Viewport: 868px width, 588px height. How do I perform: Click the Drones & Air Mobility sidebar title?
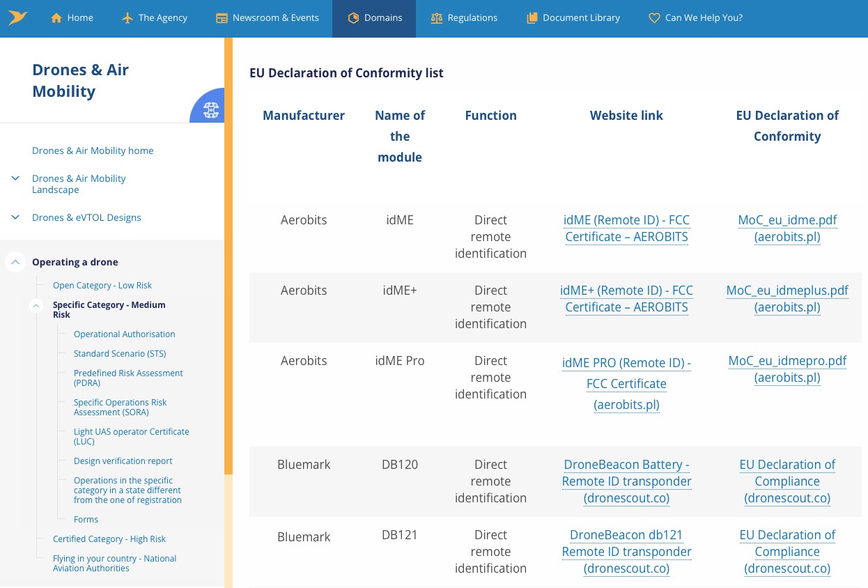pos(80,80)
